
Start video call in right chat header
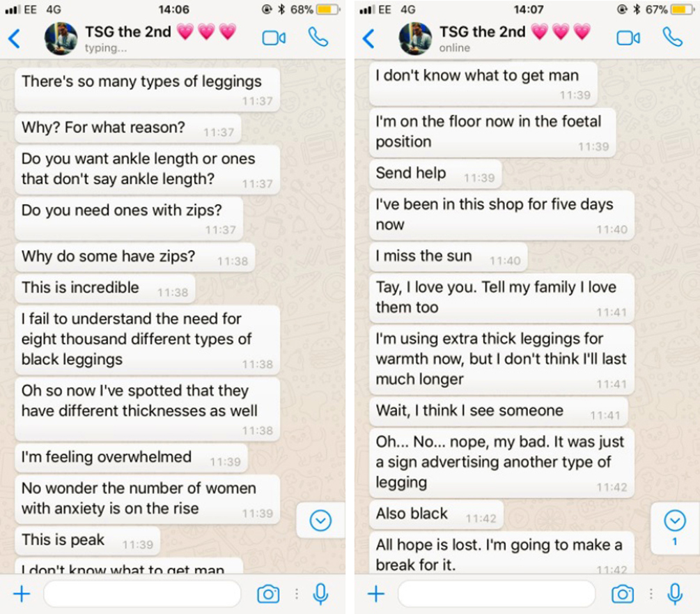click(628, 38)
